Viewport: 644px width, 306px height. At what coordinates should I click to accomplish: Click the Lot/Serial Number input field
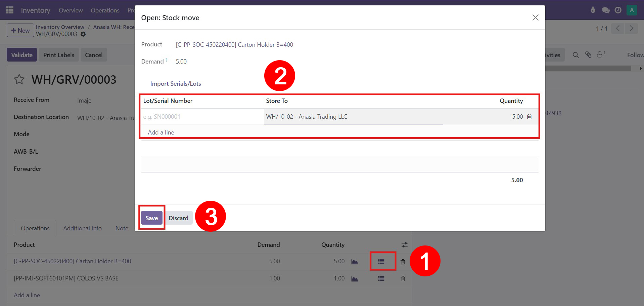click(201, 117)
